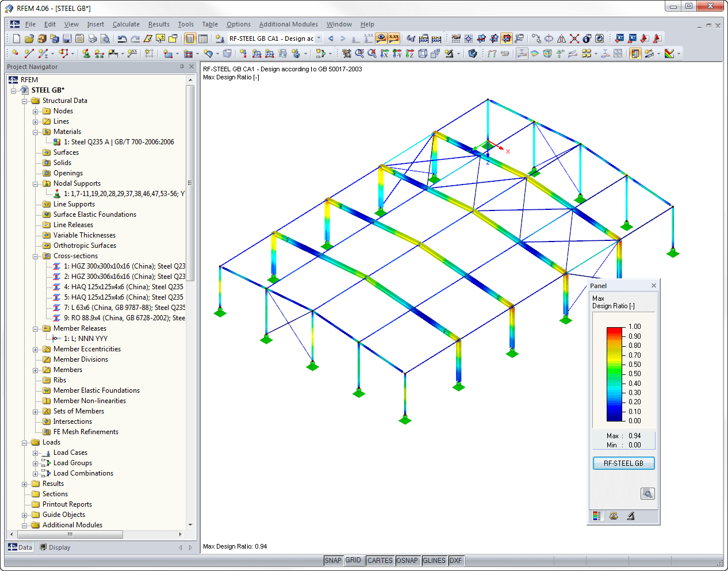
Task: Go to previous load case arrow
Action: point(331,39)
